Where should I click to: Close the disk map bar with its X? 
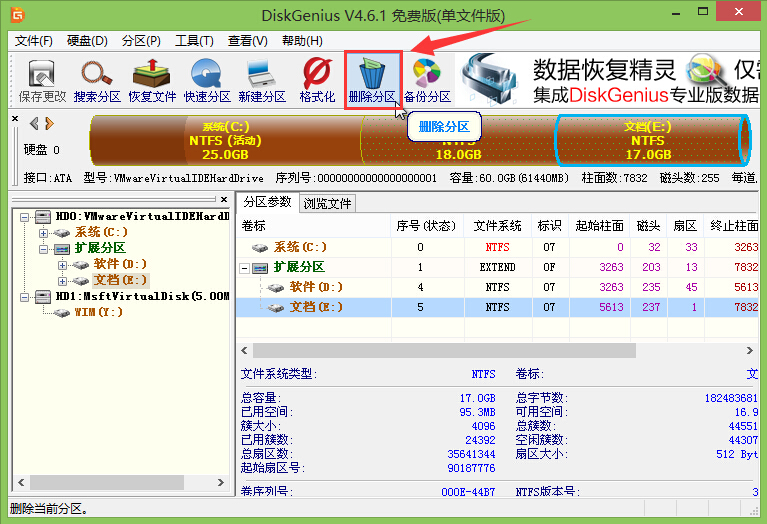pyautogui.click(x=15, y=118)
